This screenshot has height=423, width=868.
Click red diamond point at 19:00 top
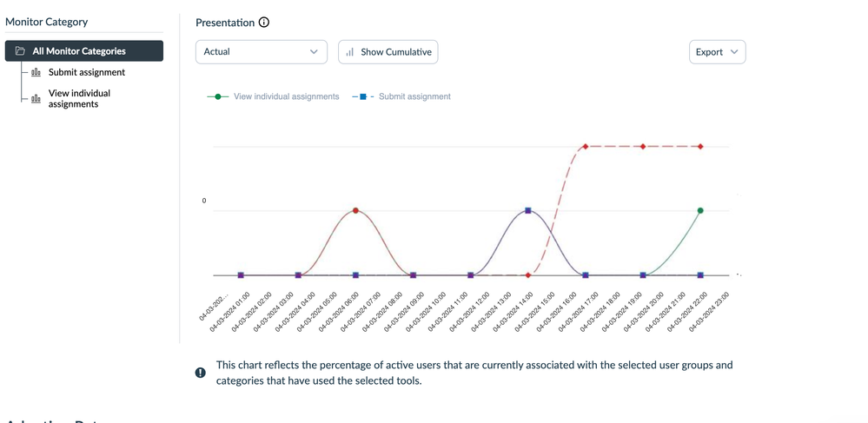click(x=643, y=147)
